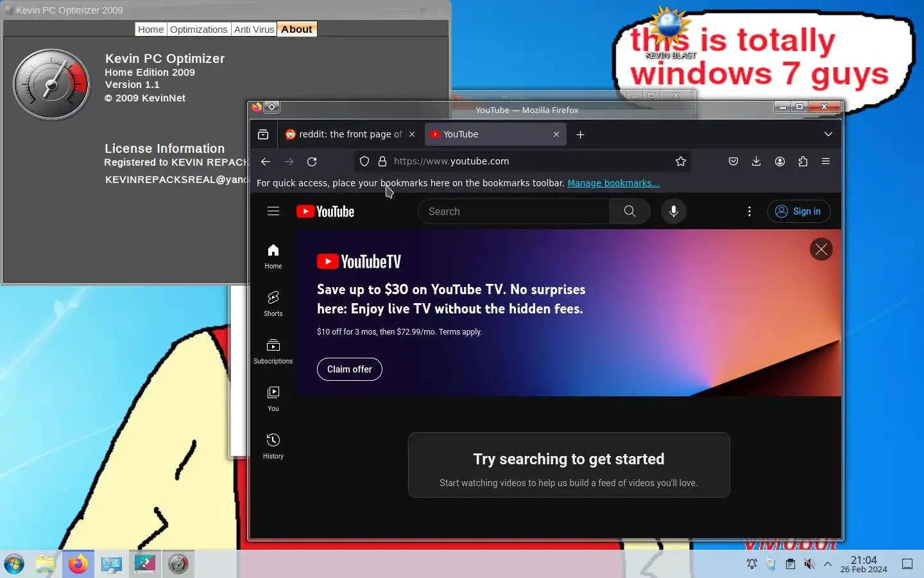
Task: Open Save to Pocket button
Action: 733,161
